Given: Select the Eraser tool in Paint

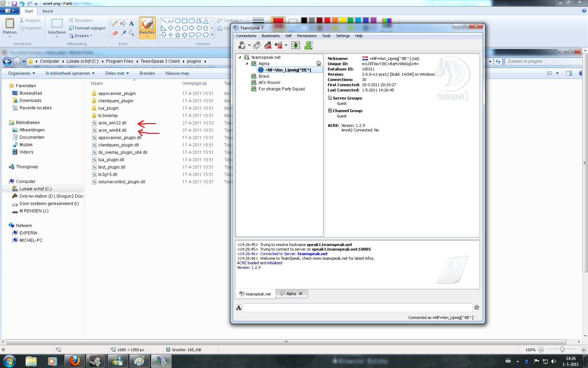Looking at the screenshot, I should (x=115, y=33).
